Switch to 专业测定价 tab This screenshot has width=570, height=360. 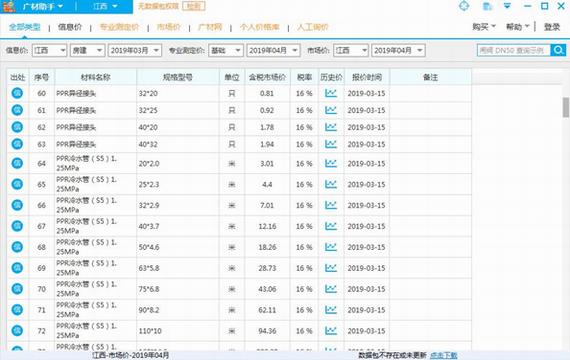coord(119,27)
